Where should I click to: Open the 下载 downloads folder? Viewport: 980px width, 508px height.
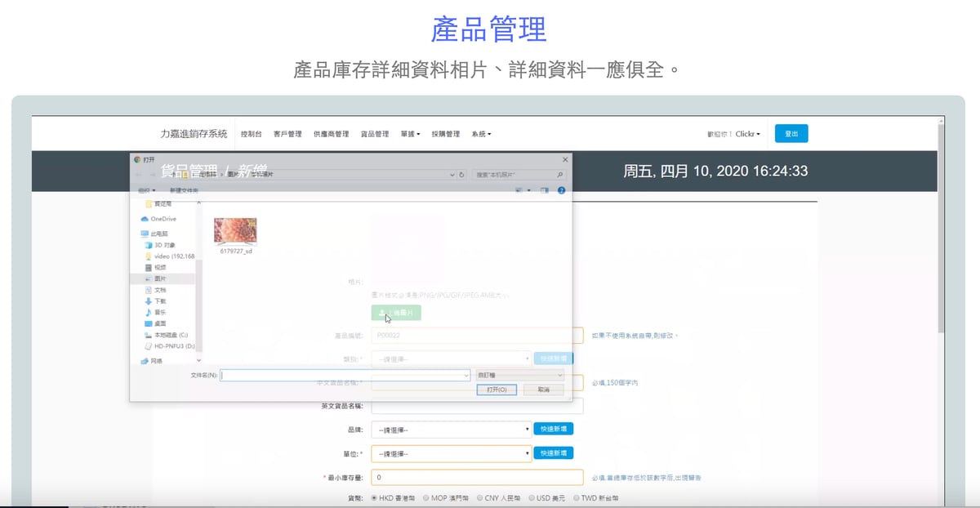[x=160, y=301]
